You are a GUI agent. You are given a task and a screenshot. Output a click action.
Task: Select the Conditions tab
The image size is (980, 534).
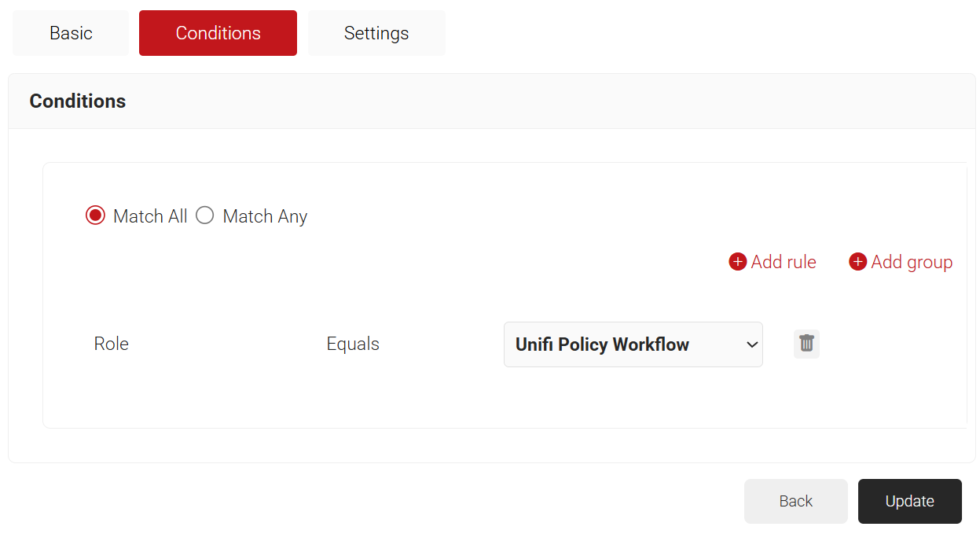coord(218,33)
